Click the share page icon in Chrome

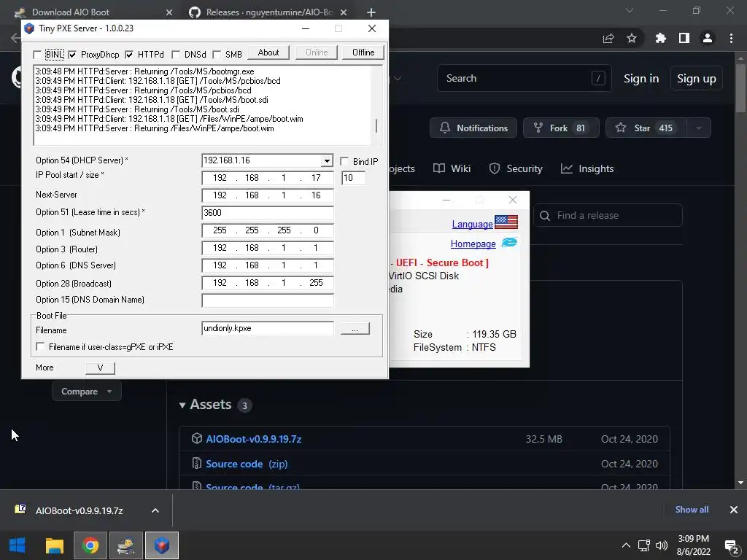[x=608, y=39]
